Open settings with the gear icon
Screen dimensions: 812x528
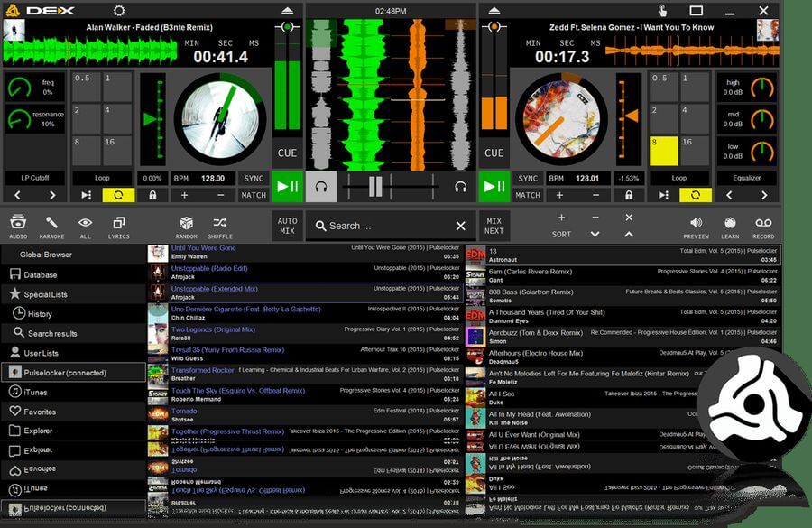[x=119, y=10]
